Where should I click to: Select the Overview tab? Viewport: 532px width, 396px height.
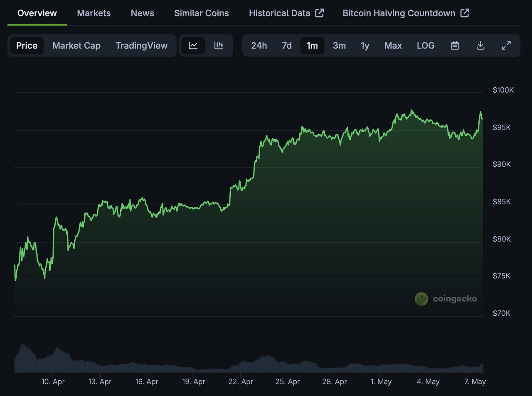(x=37, y=13)
